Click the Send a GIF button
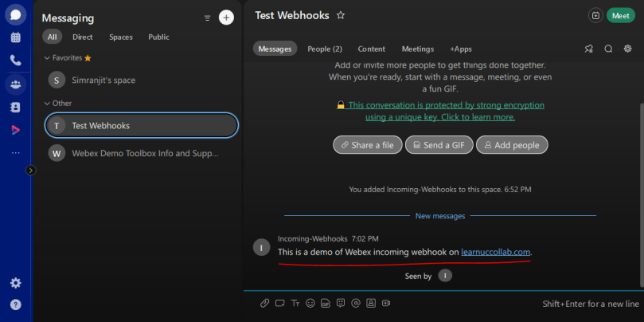This screenshot has width=644, height=322. click(x=439, y=145)
